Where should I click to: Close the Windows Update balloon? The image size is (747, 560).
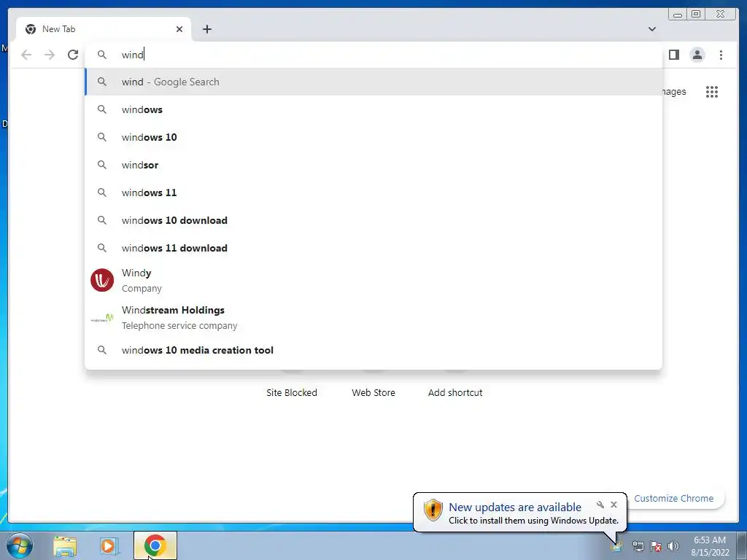(614, 505)
